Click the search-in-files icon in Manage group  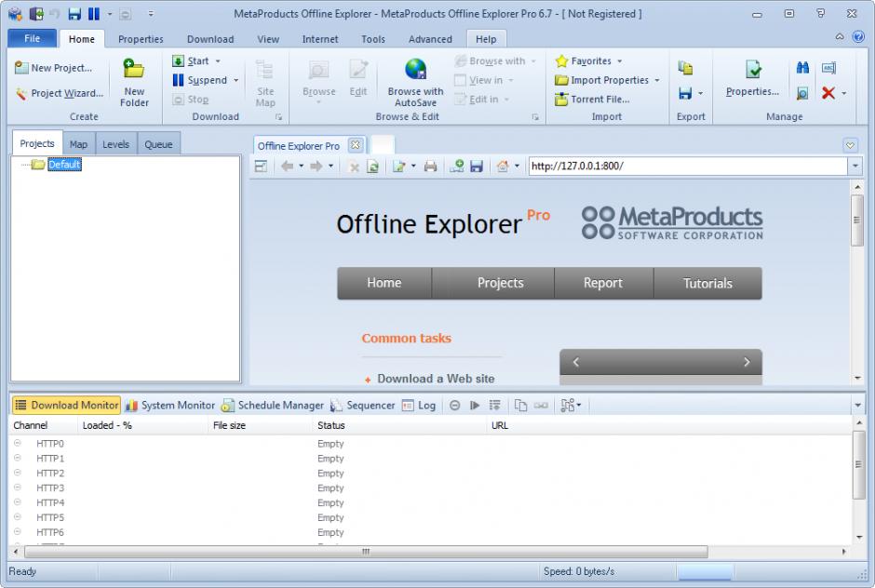(802, 93)
